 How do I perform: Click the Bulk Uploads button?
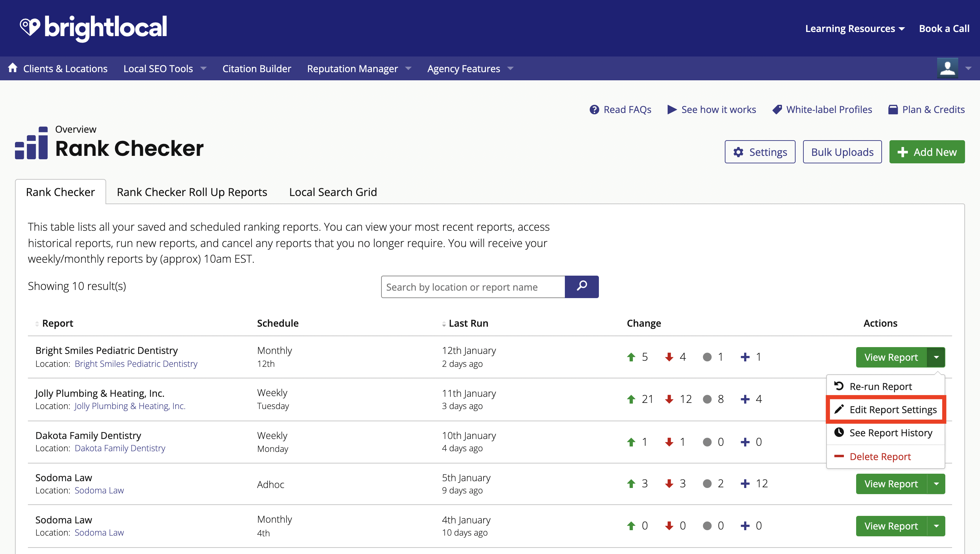click(x=842, y=152)
